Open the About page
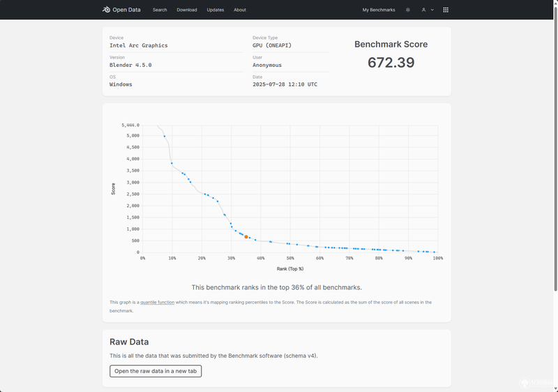Screen dimensions: 558x392 (x=240, y=10)
